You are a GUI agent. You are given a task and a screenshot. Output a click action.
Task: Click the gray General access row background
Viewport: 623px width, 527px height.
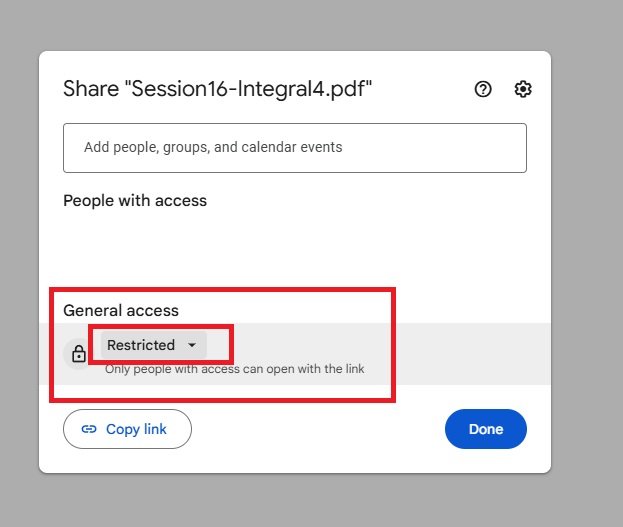tap(470, 353)
